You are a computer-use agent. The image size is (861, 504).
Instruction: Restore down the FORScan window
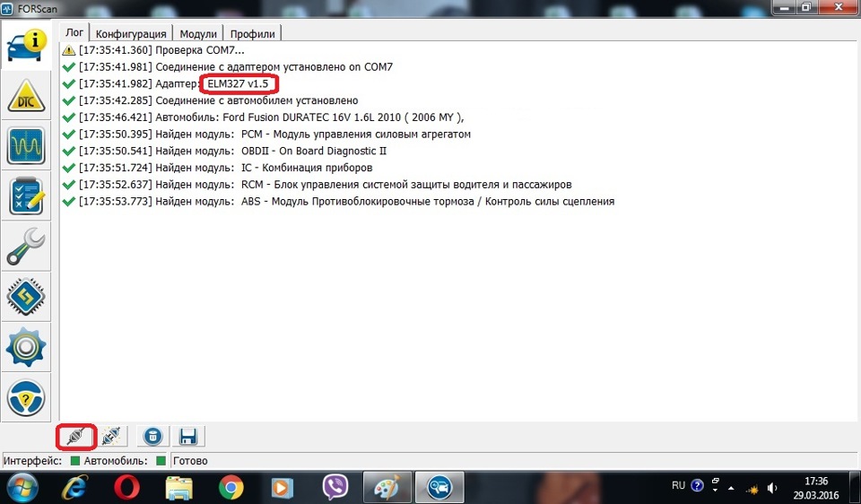[805, 7]
